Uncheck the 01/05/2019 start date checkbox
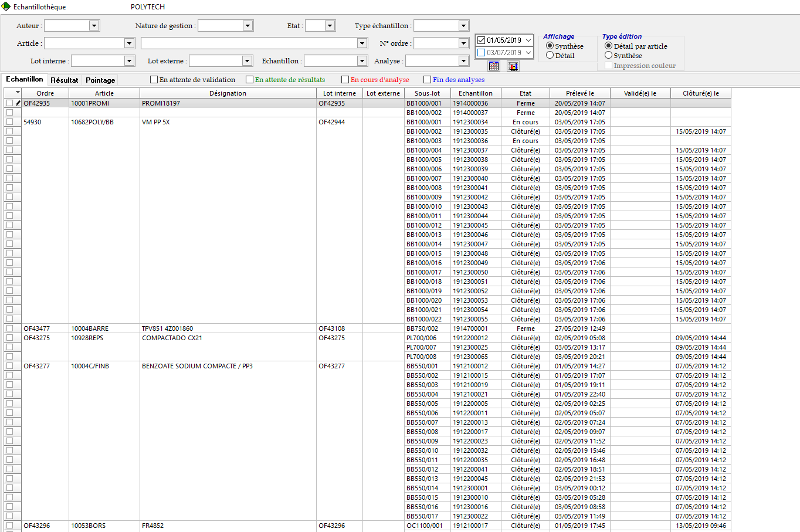Image resolution: width=800 pixels, height=532 pixels. tap(482, 40)
